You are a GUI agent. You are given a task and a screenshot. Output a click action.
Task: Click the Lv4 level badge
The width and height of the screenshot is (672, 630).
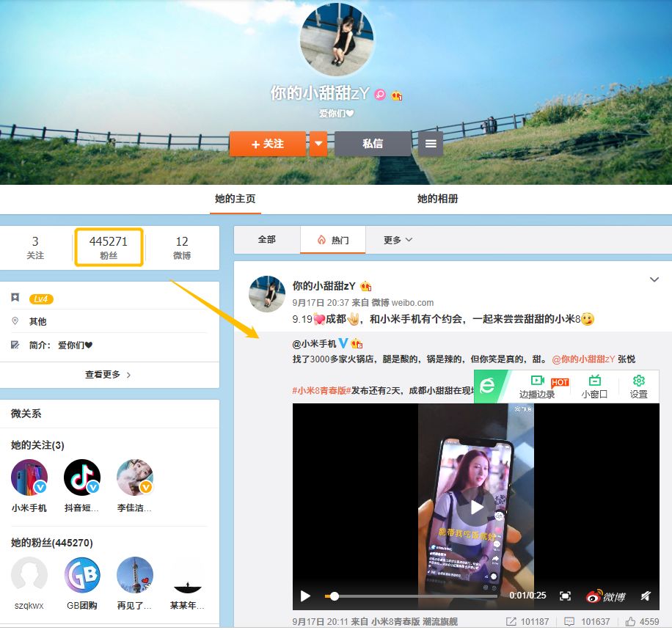(41, 298)
